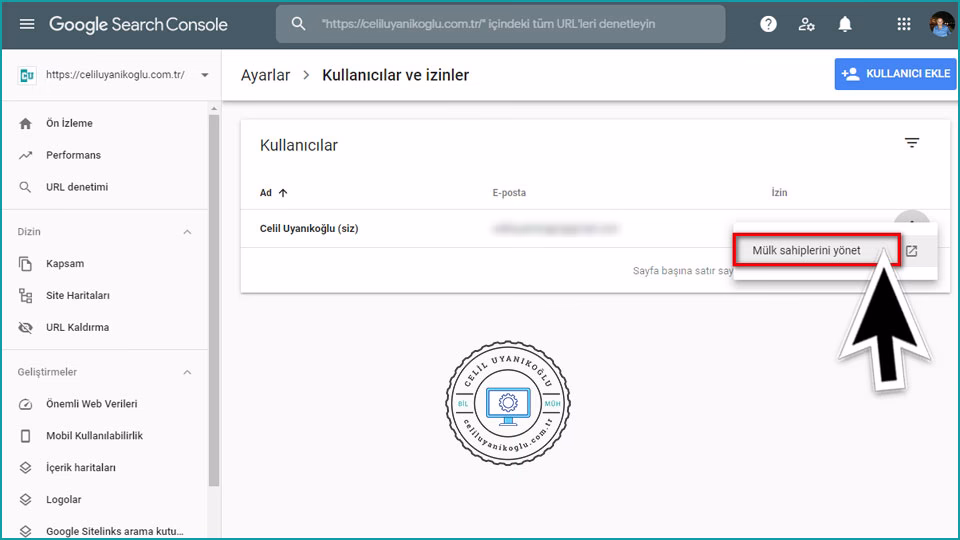This screenshot has height=540, width=960.
Task: Click the filter list icon in Kullanıcılar
Action: tap(911, 143)
